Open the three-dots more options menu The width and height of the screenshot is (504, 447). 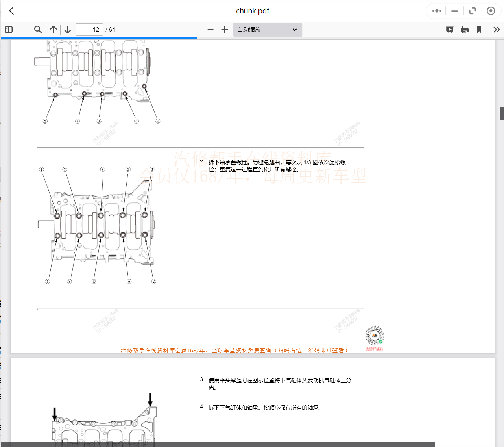(437, 11)
